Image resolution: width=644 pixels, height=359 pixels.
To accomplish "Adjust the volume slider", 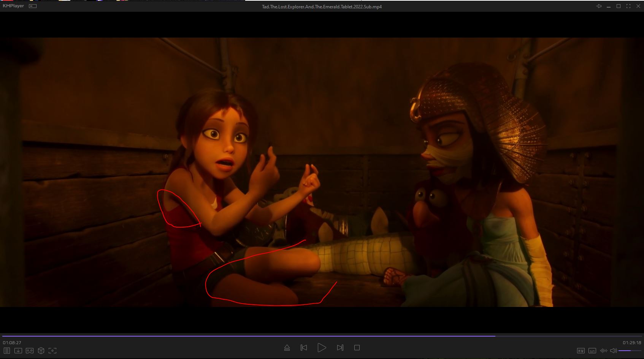I will [630, 351].
